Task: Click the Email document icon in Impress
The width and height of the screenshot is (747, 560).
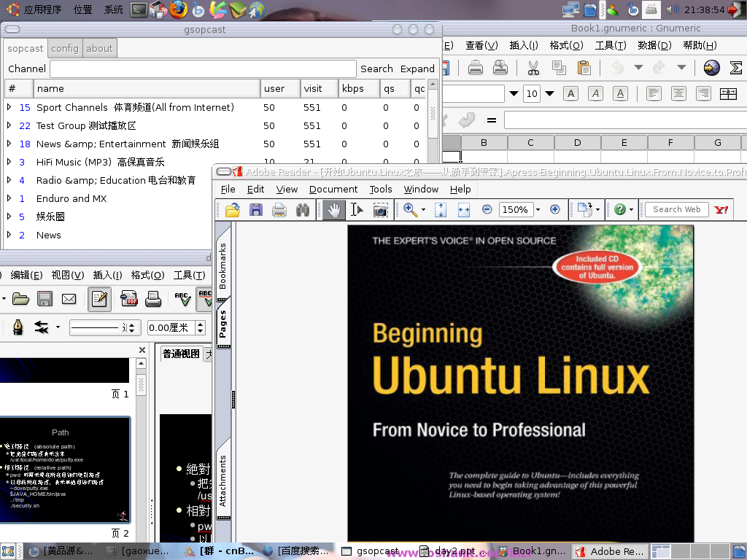Action: pos(69,298)
